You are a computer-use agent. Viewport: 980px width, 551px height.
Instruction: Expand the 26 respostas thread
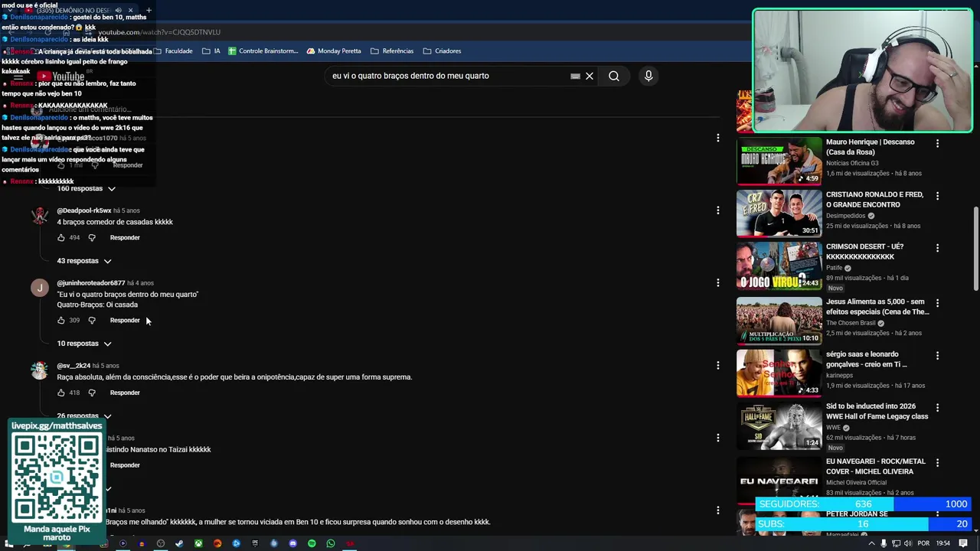pos(84,416)
